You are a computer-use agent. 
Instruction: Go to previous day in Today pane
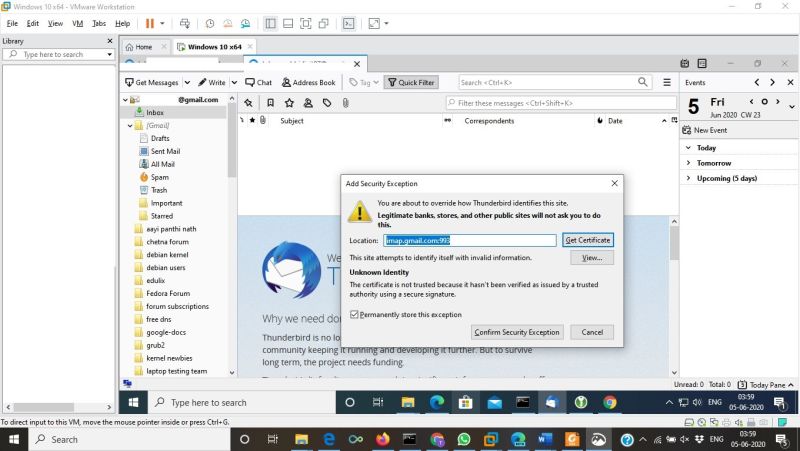[x=752, y=102]
